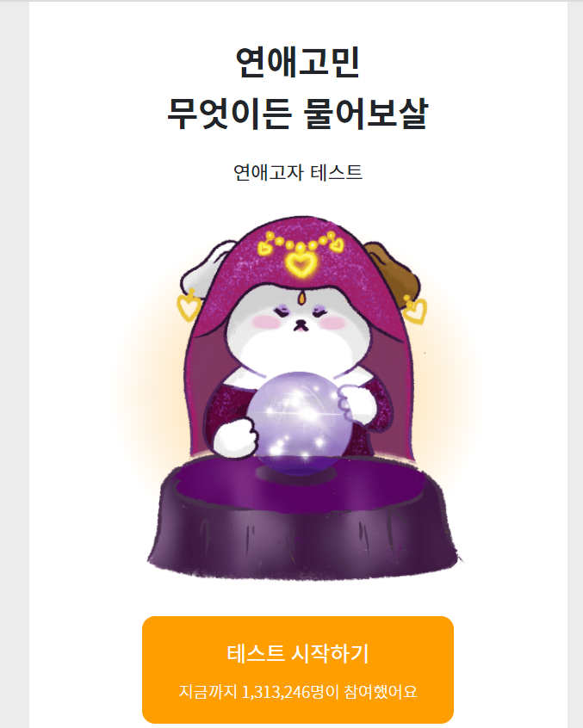Select the left heart-shaped earring

[x=189, y=305]
